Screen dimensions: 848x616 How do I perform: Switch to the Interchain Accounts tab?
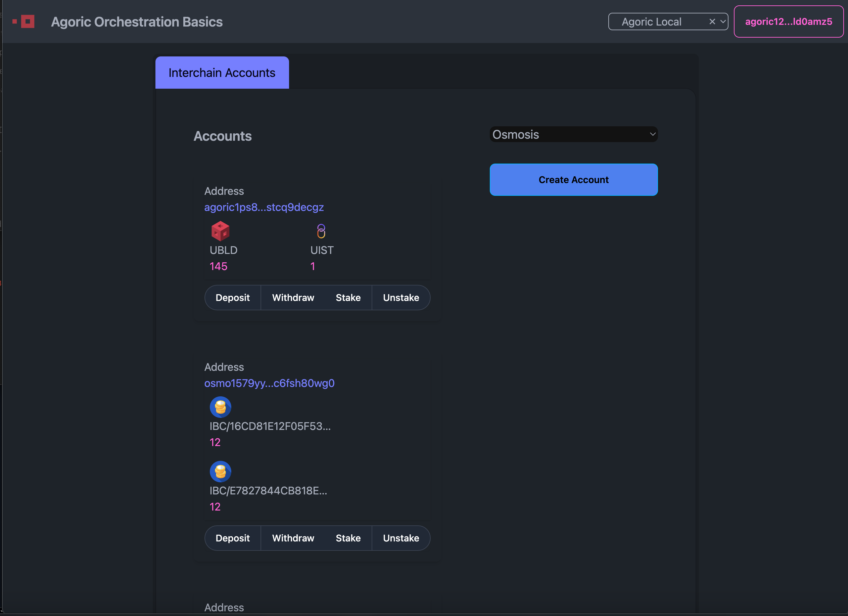click(x=222, y=73)
